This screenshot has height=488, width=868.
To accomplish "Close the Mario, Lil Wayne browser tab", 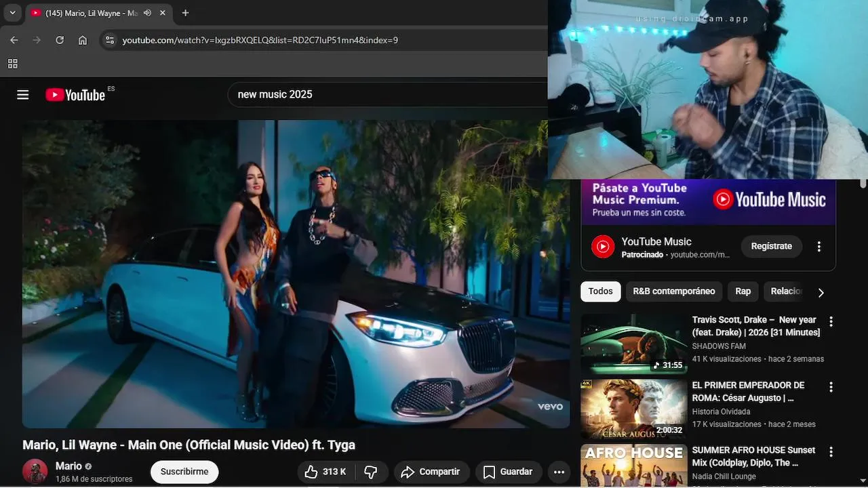I will click(163, 13).
